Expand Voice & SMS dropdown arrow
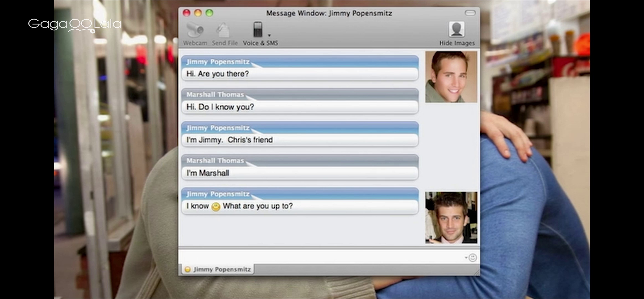The height and width of the screenshot is (299, 644). 269,35
